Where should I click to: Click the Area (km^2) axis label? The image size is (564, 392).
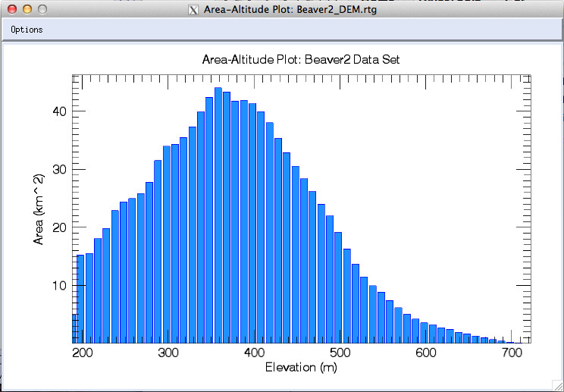pos(39,209)
